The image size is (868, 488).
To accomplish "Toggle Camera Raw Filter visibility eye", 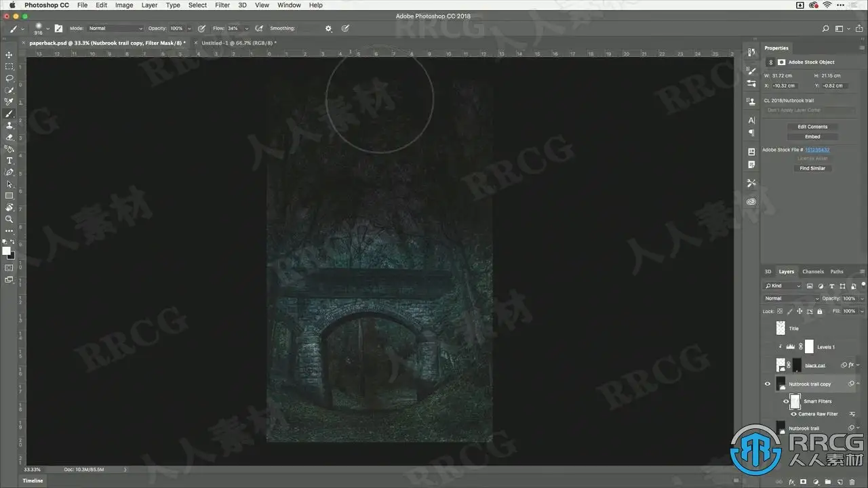I will [793, 414].
